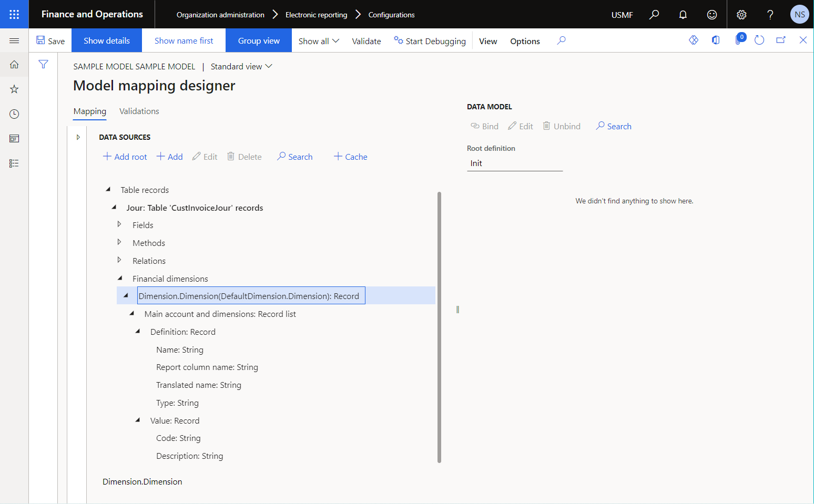
Task: Collapse Jour CustInvoiceJour records node
Action: 114,207
